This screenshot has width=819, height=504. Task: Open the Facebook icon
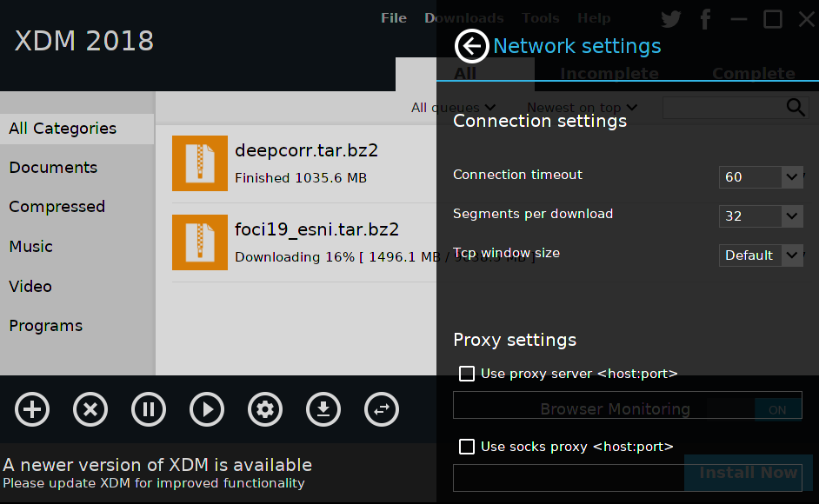(706, 19)
